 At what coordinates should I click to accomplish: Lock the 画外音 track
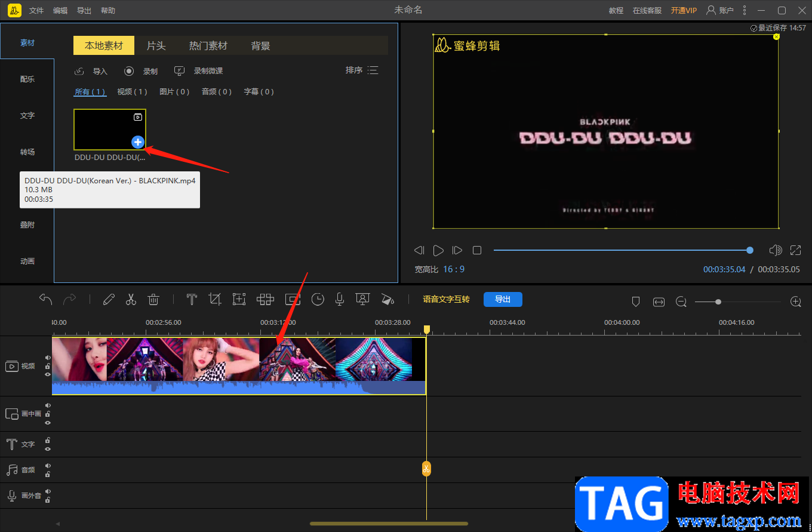pos(48,500)
